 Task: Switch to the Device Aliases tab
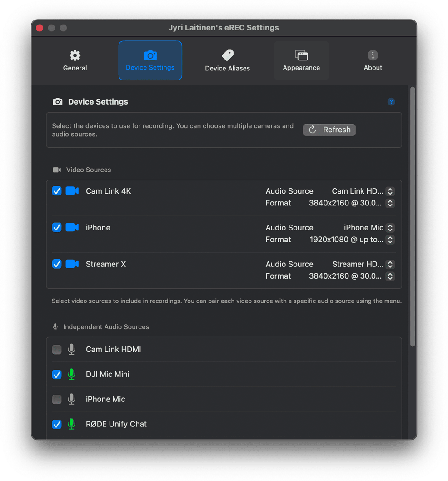[227, 60]
